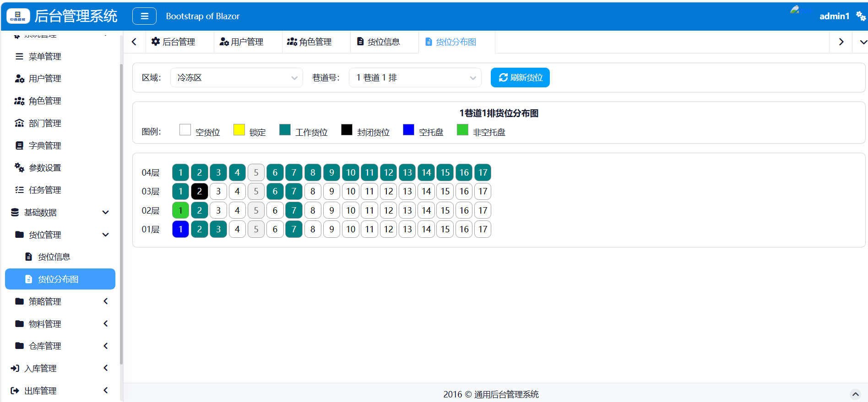Select slot 1 on 01层 (blue, empty pallet)

pyautogui.click(x=181, y=229)
